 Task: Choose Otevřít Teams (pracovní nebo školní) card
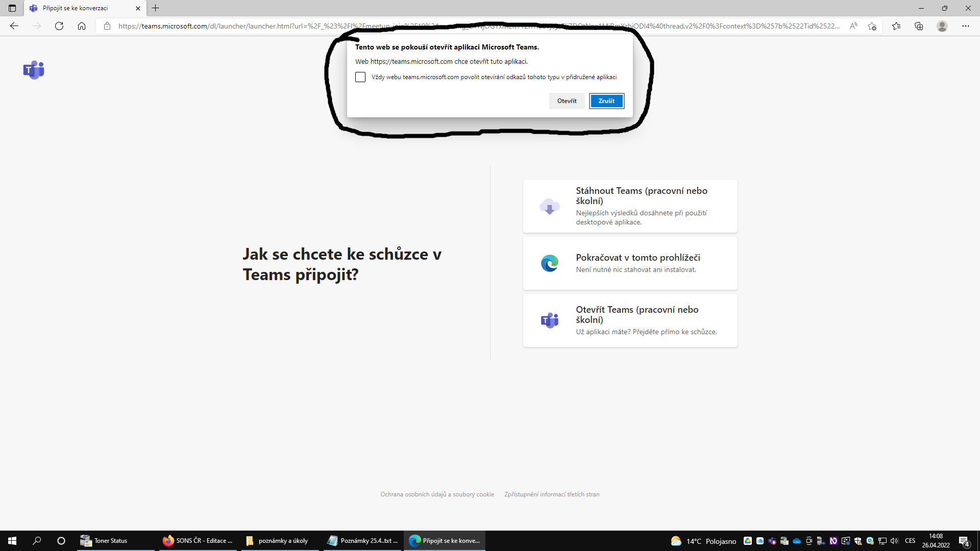click(x=630, y=320)
